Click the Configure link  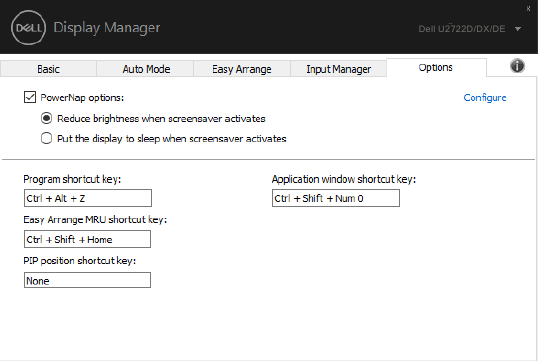(485, 98)
